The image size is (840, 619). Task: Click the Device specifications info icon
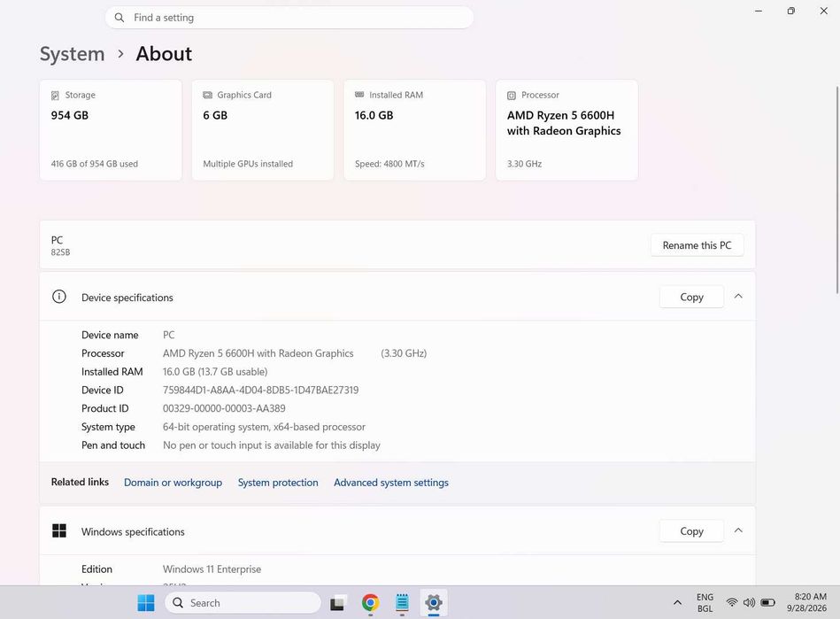(x=59, y=297)
